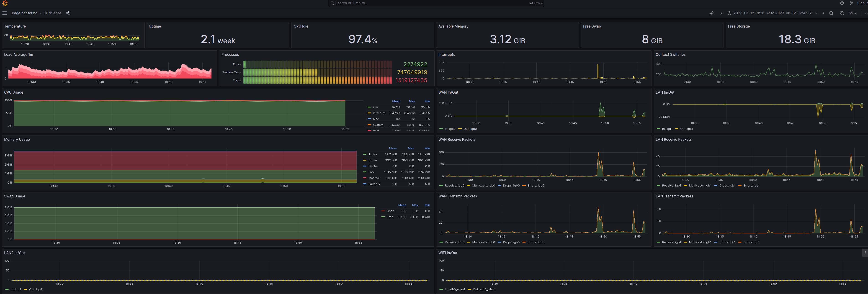Screen dimensions: 868x294
Task: Click the dashboard link chain icon
Action: tap(711, 13)
